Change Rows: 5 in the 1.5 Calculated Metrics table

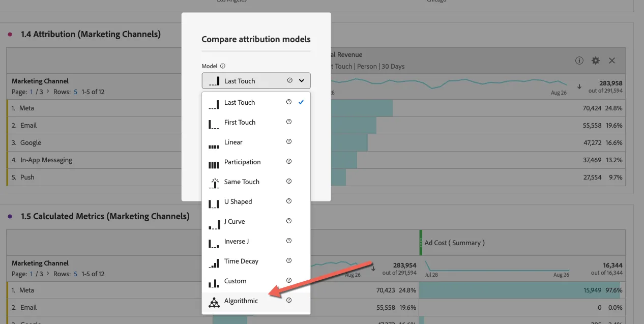tap(75, 274)
